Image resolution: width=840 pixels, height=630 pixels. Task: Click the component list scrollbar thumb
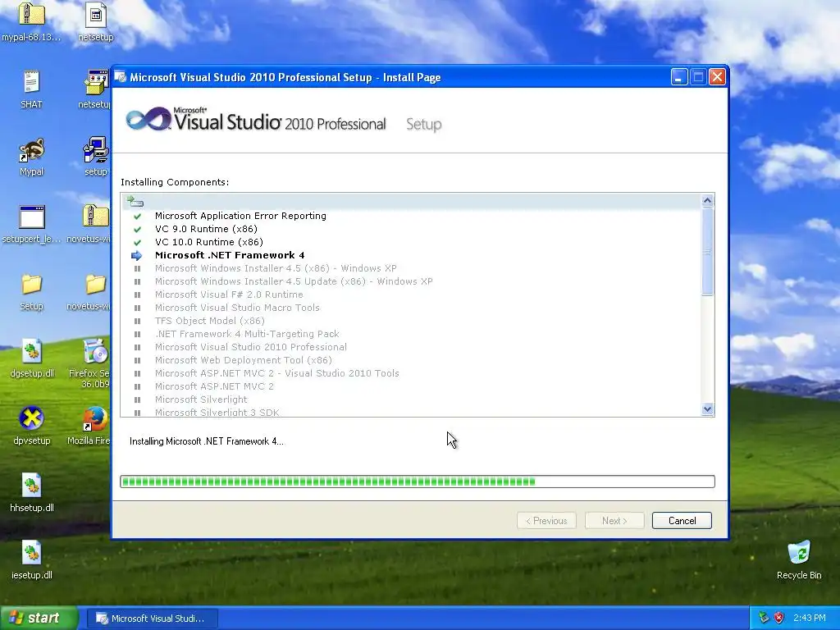tap(707, 252)
